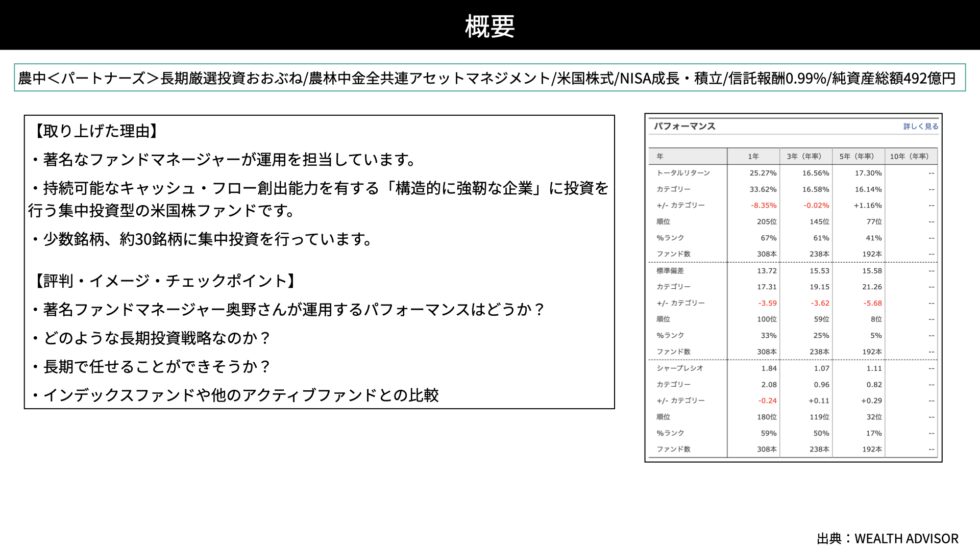This screenshot has height=551, width=980.
Task: Select the 概要 slide title
Action: 489,26
